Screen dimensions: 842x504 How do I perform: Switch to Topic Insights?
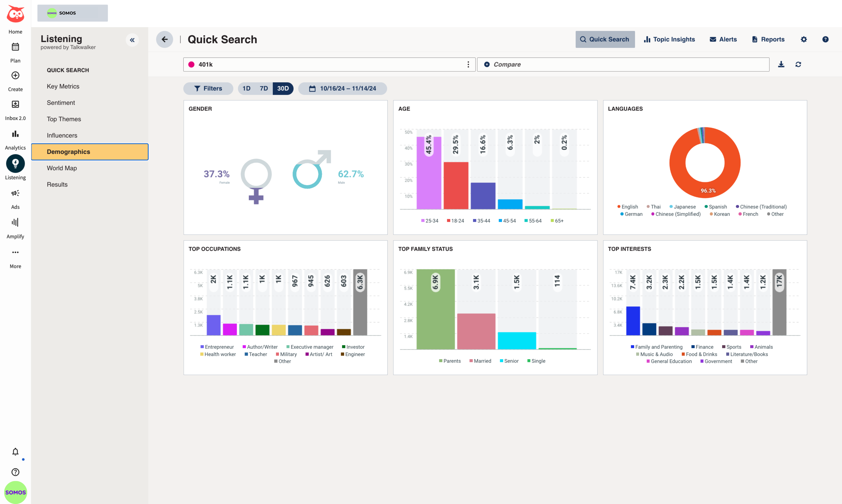pos(669,39)
